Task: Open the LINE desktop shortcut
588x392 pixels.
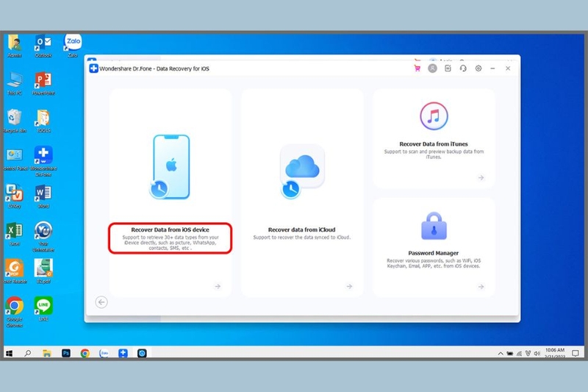Action: click(43, 309)
